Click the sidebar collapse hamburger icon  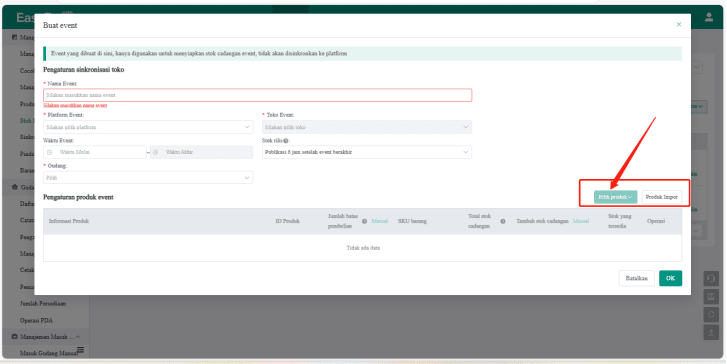point(80,350)
